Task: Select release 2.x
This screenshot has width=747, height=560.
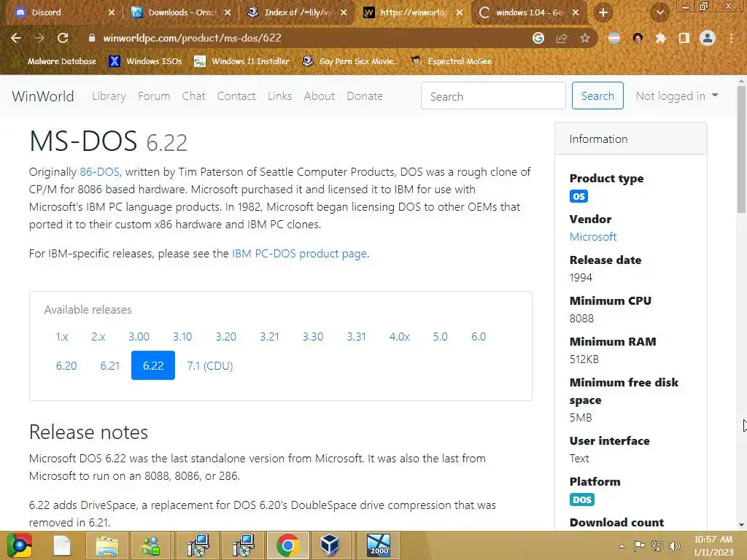Action: pos(98,337)
